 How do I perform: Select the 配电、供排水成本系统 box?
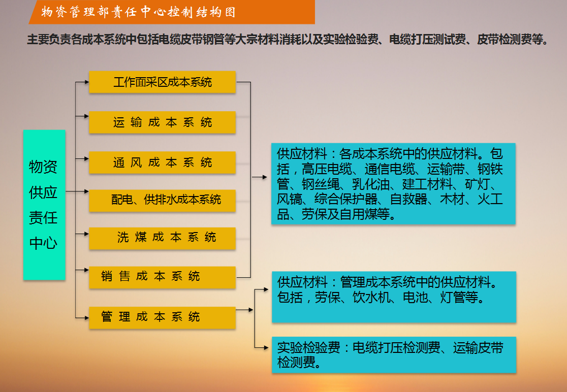coord(162,200)
